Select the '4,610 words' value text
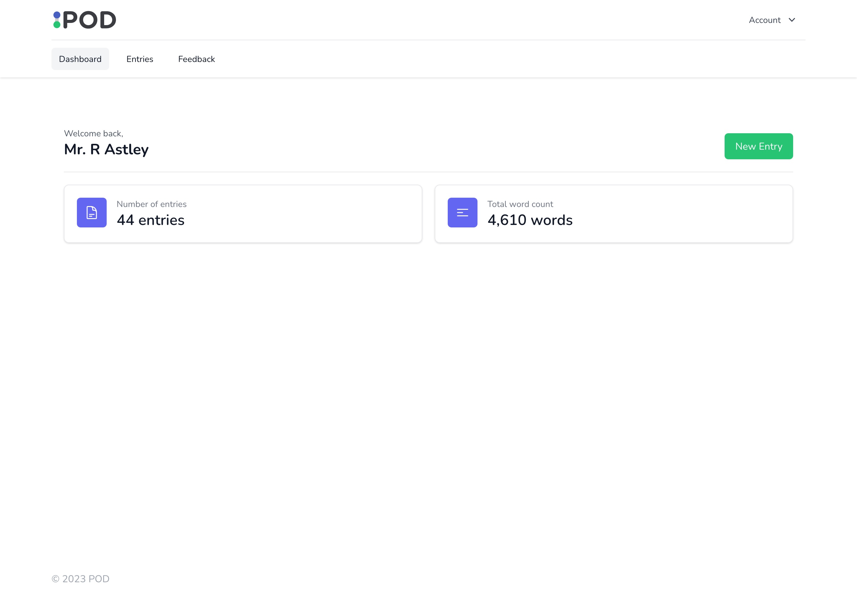This screenshot has width=857, height=616. click(x=530, y=220)
